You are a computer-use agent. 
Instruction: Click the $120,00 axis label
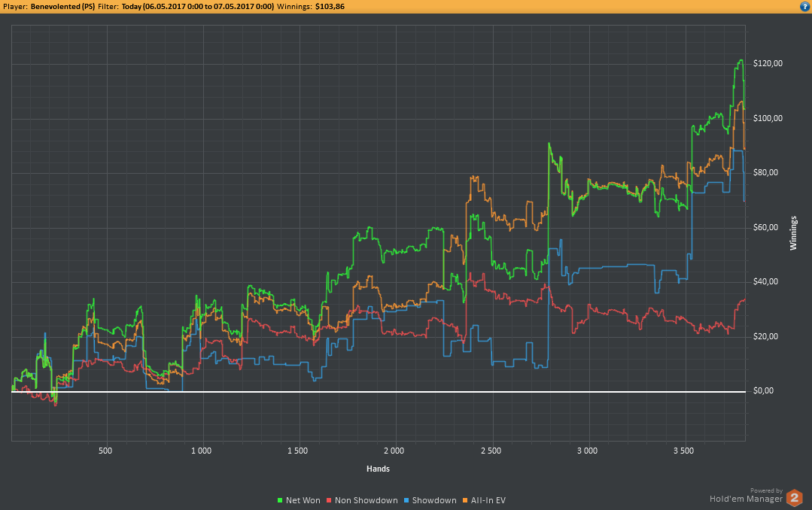pos(768,63)
